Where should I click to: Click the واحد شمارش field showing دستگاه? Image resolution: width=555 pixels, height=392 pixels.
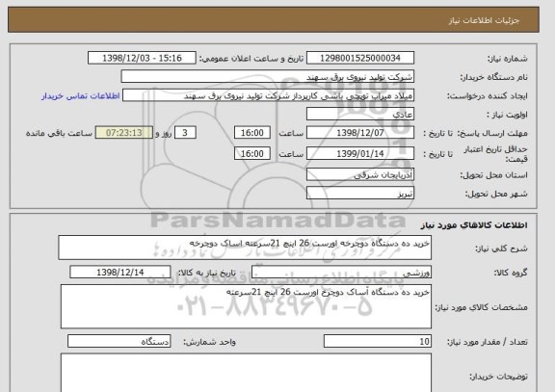click(x=119, y=341)
